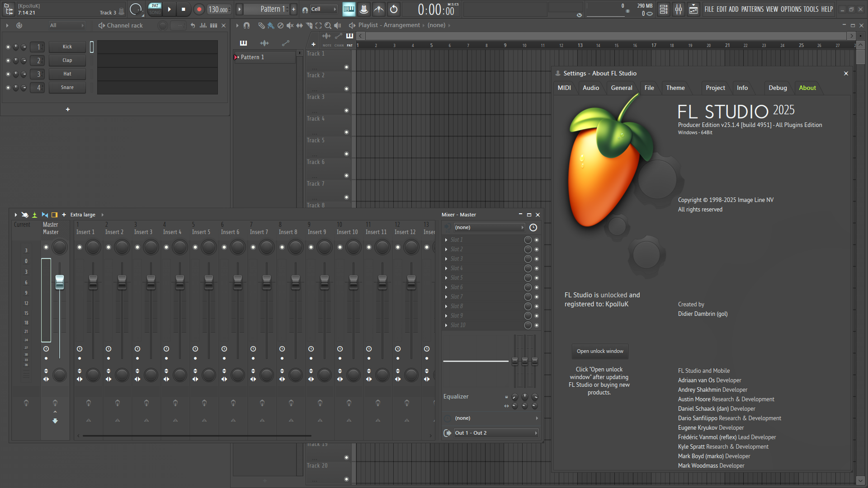Mute the Hat channel LED
Image resolution: width=868 pixels, height=488 pixels.
coord(8,74)
